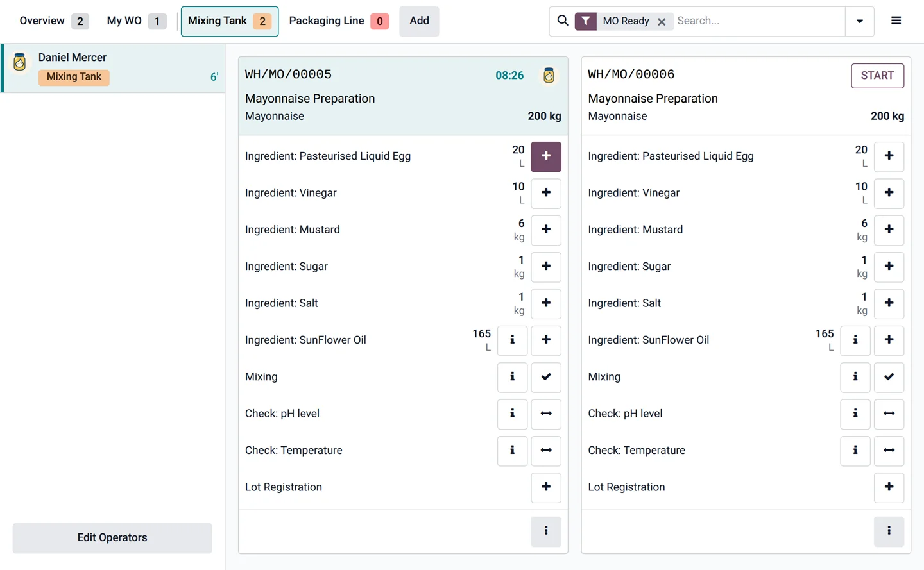Viewport: 924px width, 570px height.
Task: Open Temperature check info in WH/MO/00006
Action: pyautogui.click(x=855, y=451)
